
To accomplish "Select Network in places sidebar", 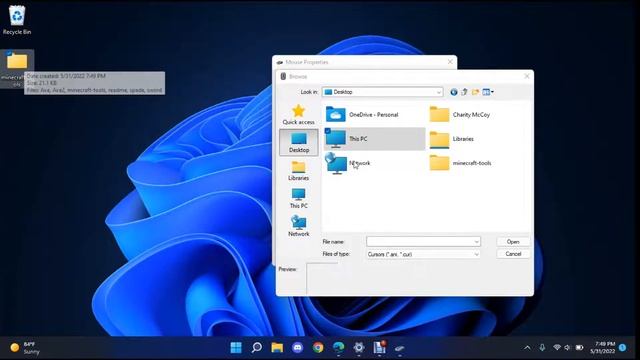I will point(298,226).
